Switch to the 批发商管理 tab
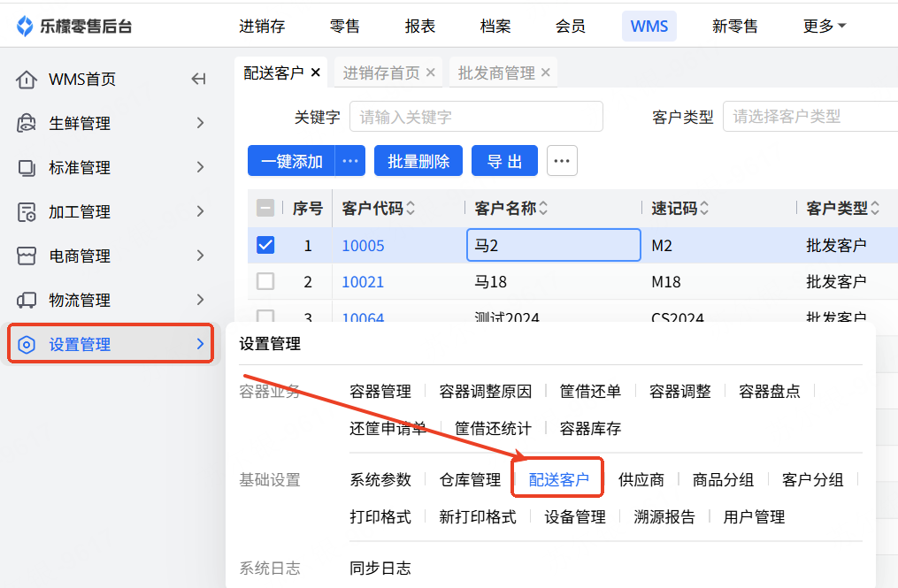898x588 pixels. coord(495,73)
